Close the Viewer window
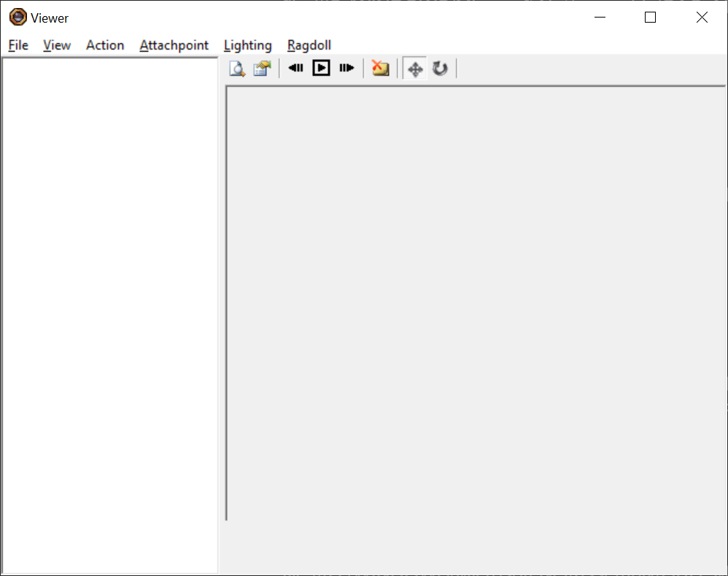This screenshot has height=576, width=728. pos(702,18)
